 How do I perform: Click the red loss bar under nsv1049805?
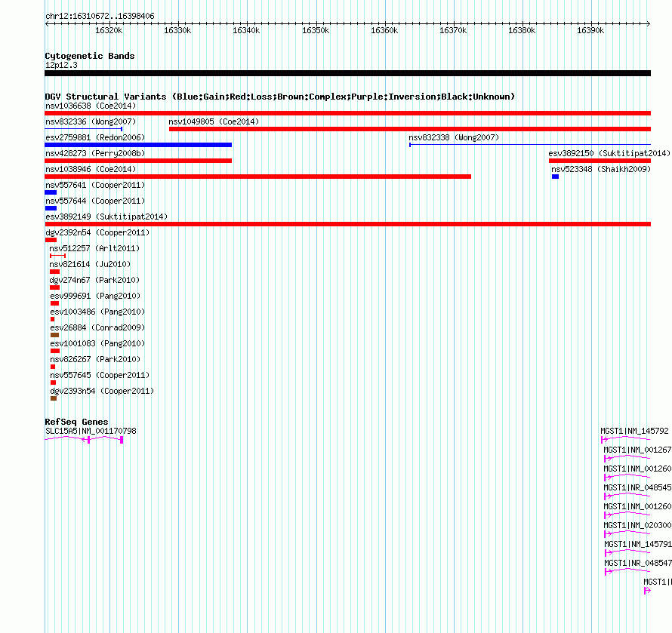point(410,129)
